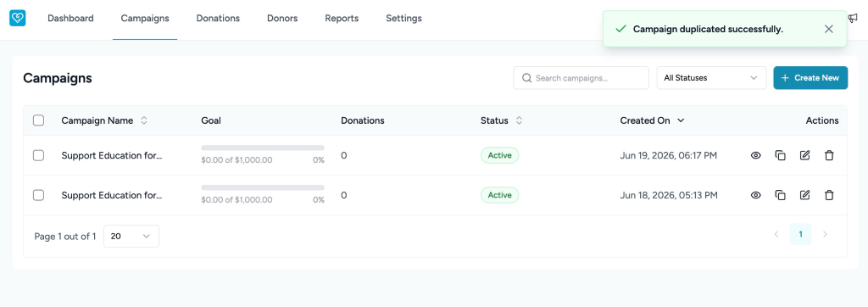Click the Actions column header
The width and height of the screenshot is (868, 307).
822,120
